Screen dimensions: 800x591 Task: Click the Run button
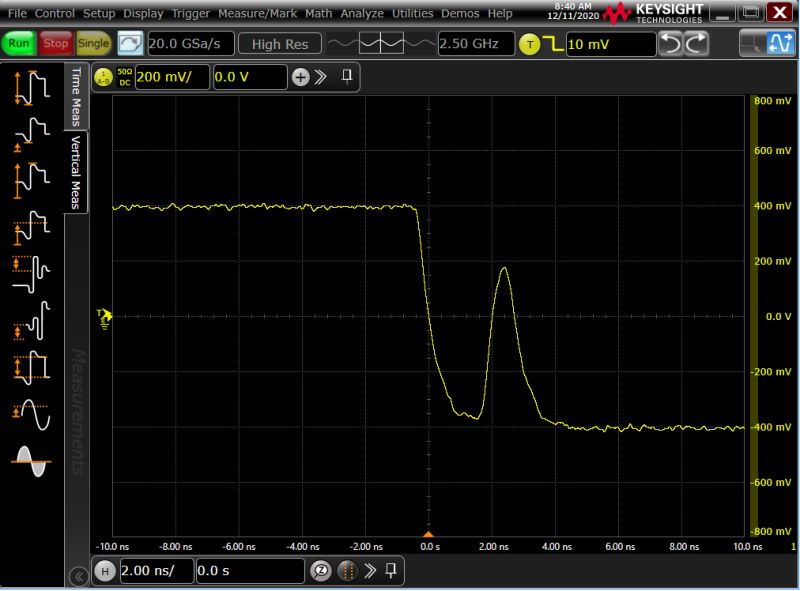click(x=22, y=43)
